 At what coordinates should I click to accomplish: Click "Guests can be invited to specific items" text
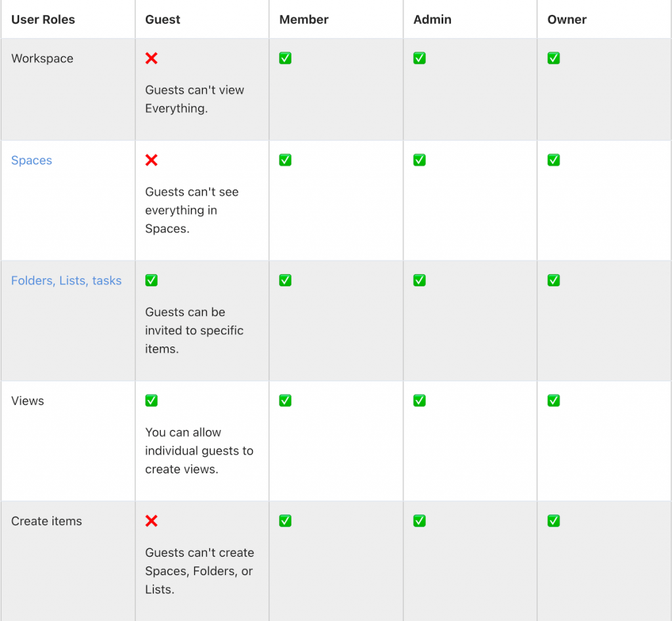194,330
